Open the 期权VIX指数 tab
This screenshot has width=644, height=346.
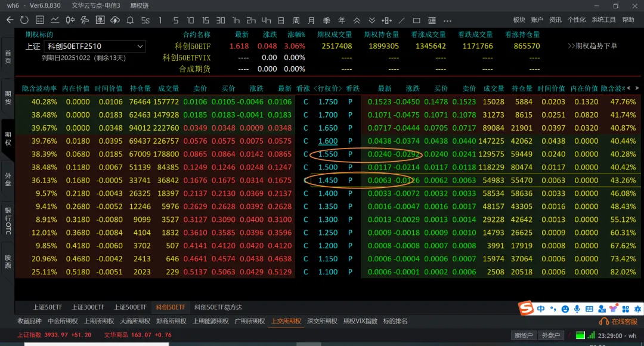360,322
